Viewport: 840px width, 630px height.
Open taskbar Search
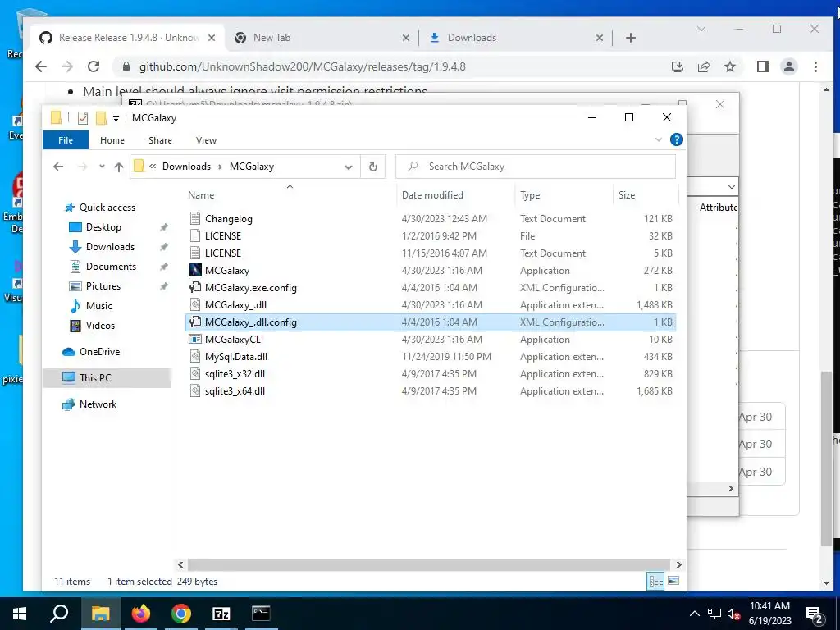[59, 614]
